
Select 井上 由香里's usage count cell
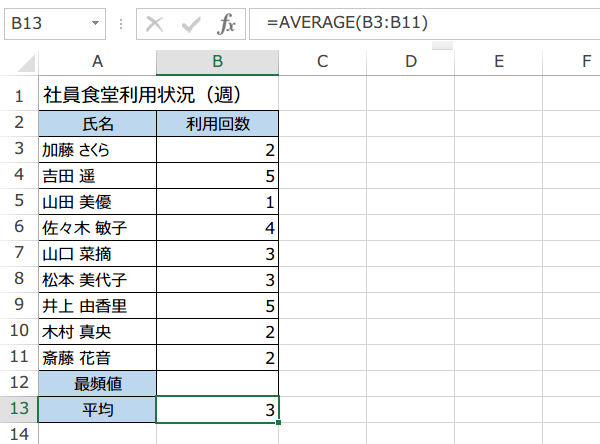(217, 306)
